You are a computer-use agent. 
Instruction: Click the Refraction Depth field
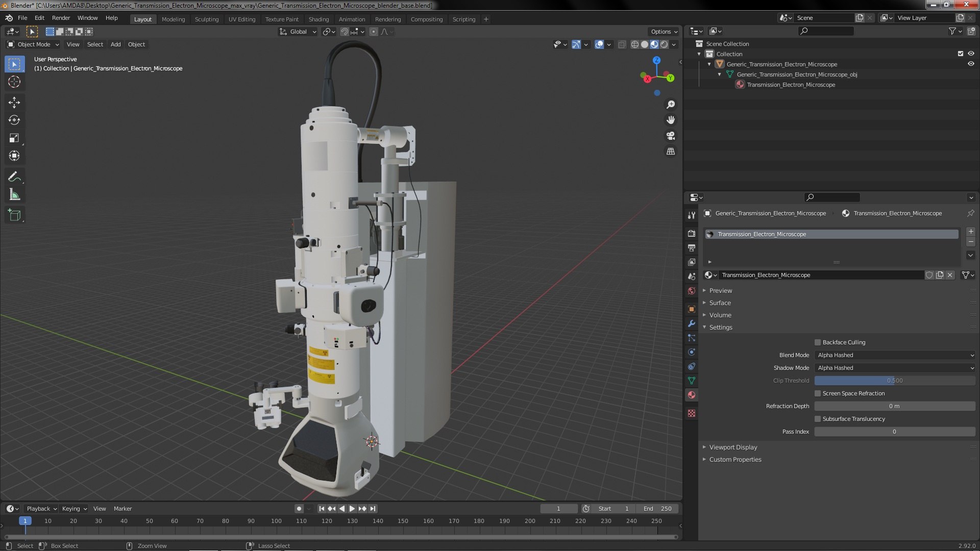point(895,406)
